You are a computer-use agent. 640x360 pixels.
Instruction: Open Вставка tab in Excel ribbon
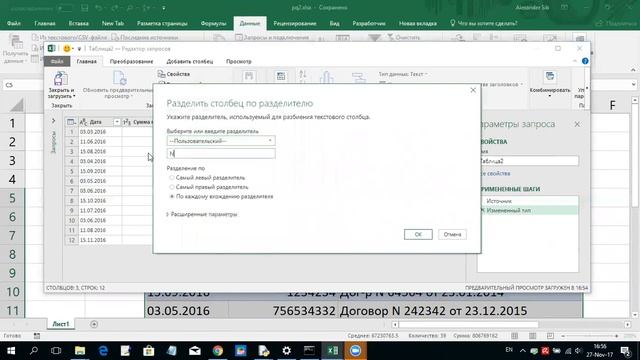(79, 23)
